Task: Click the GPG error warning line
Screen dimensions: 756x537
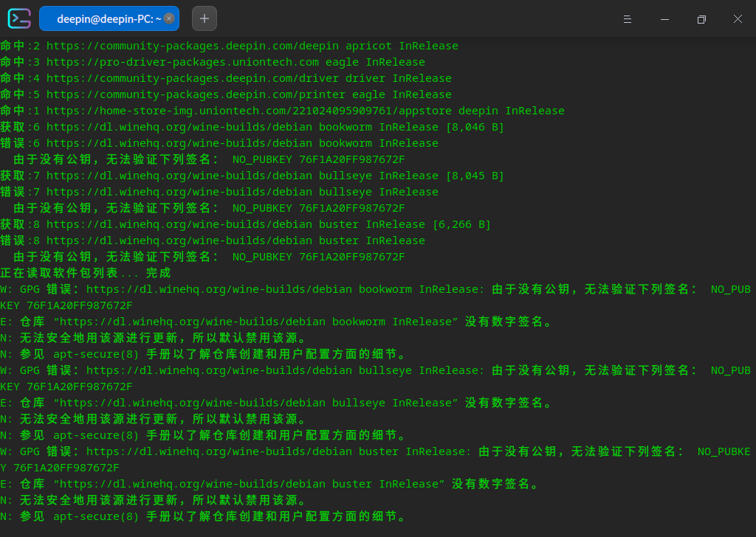Action: (x=295, y=289)
